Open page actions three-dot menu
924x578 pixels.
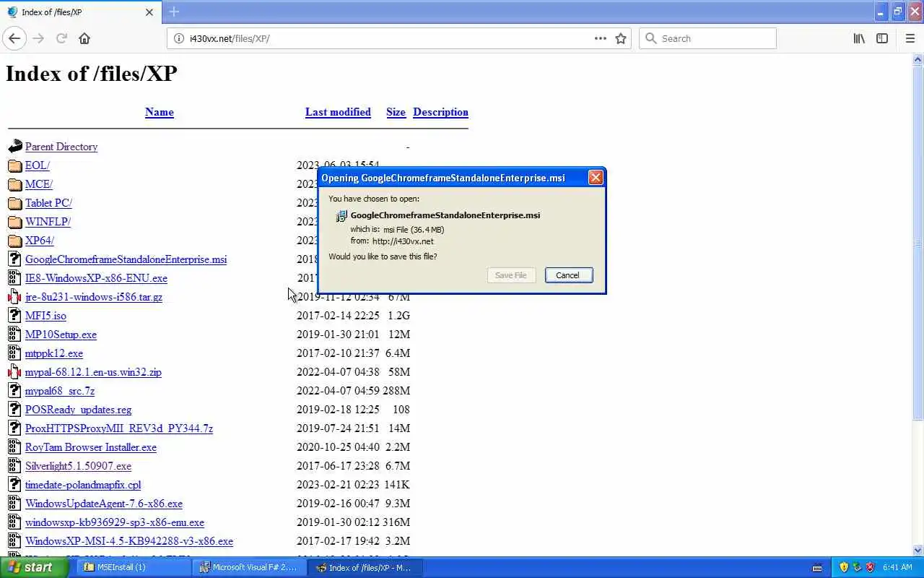[x=600, y=38]
